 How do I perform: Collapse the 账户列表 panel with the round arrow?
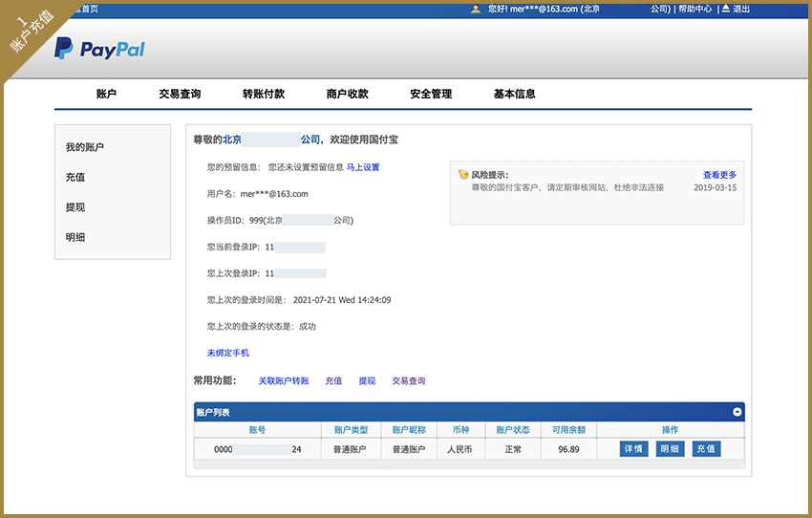tap(737, 412)
